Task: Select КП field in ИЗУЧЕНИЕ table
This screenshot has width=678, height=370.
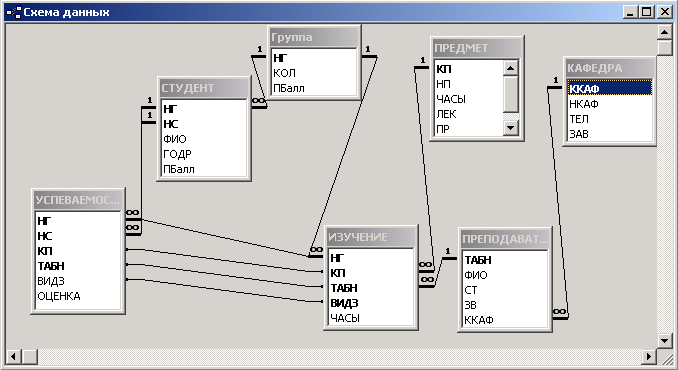Action: 371,273
